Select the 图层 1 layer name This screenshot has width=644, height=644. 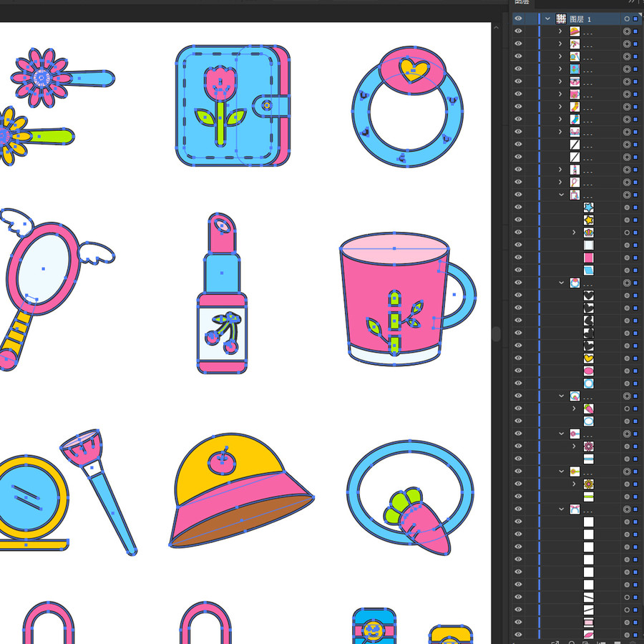[580, 19]
